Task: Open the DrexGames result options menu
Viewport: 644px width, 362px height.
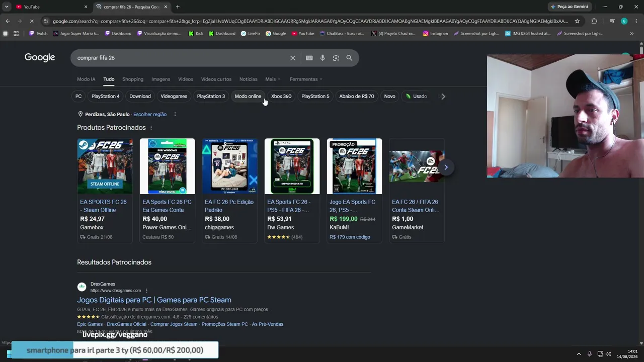Action: tap(147, 291)
